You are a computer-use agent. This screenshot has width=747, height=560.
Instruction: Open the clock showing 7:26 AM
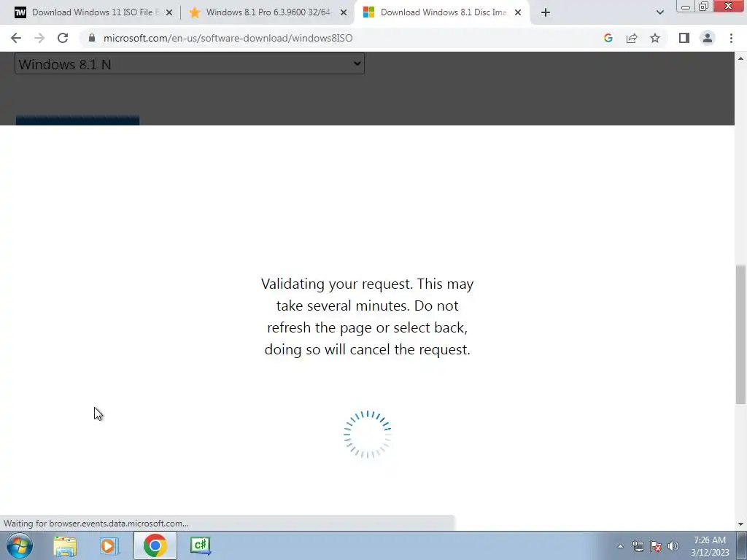pos(710,546)
